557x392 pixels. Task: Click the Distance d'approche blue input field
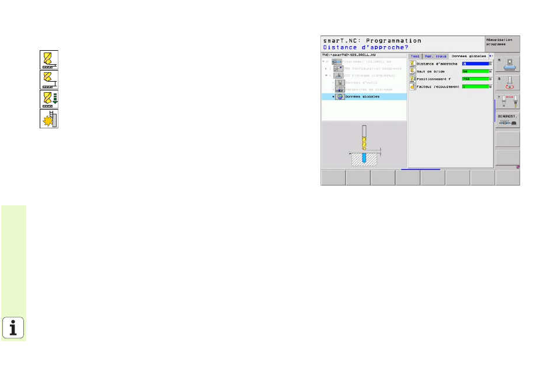[x=475, y=64]
